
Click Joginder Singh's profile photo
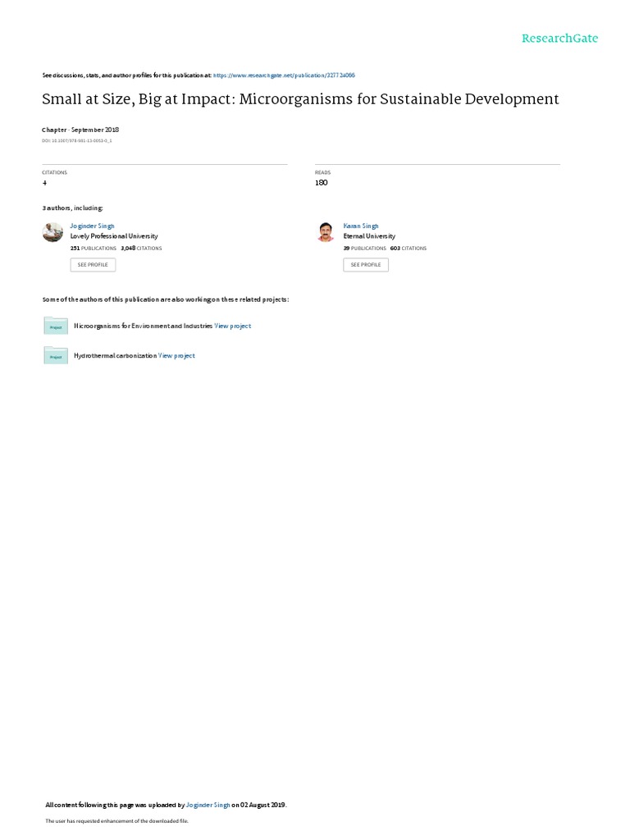[52, 232]
